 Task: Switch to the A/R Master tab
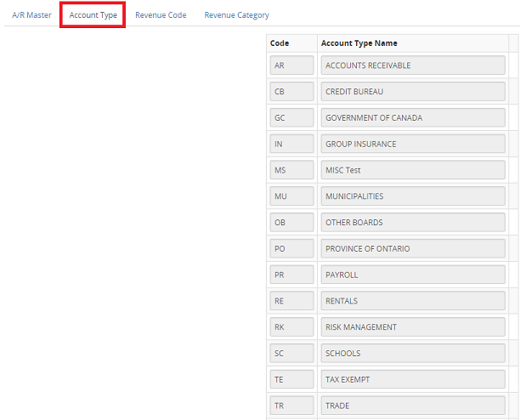coord(31,15)
